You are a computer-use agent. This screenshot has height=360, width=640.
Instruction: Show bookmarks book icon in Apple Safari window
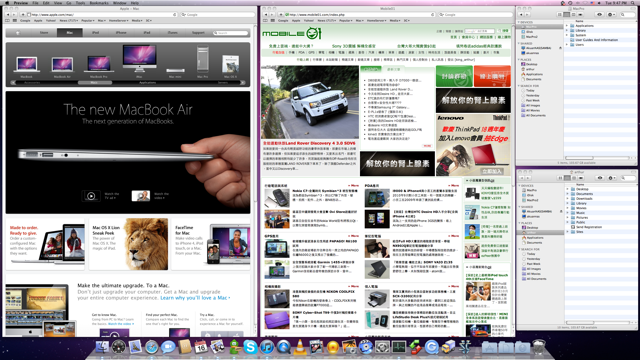8,20
